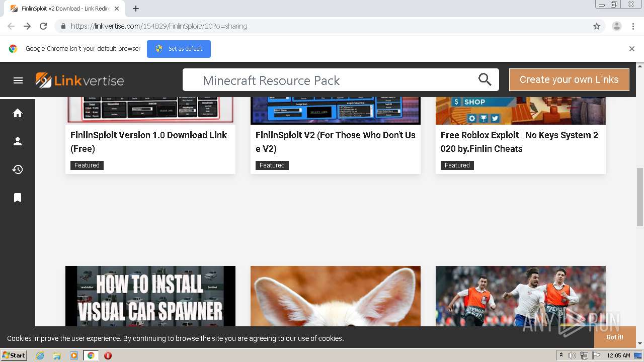Open FinlinSploit V2 card title
Screen dimensions: 644x362
pyautogui.click(x=335, y=142)
